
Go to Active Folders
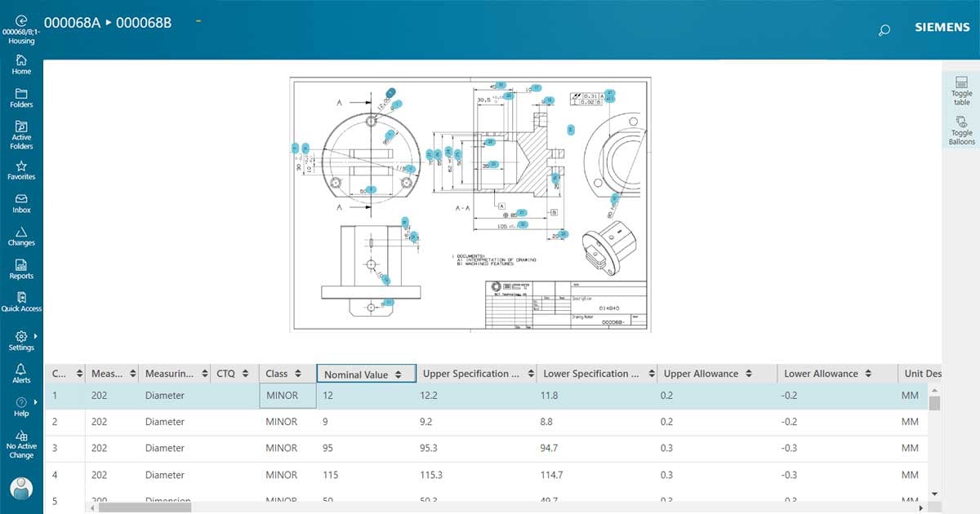click(x=21, y=135)
